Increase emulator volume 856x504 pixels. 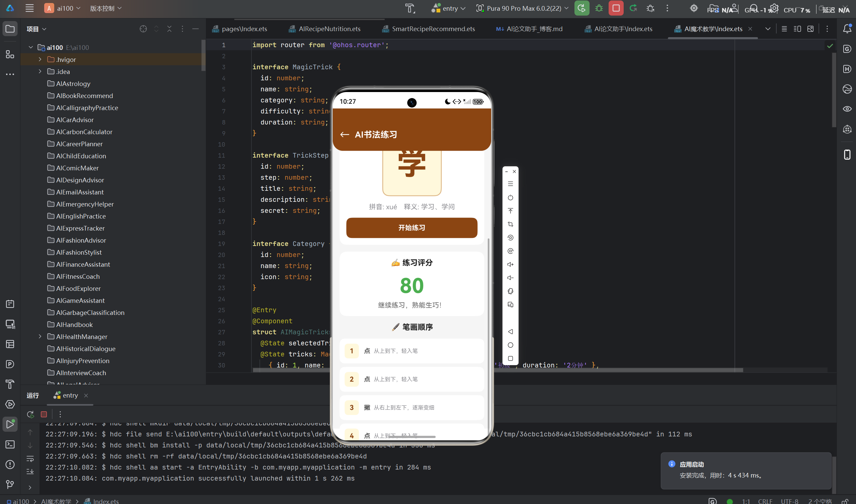[510, 264]
